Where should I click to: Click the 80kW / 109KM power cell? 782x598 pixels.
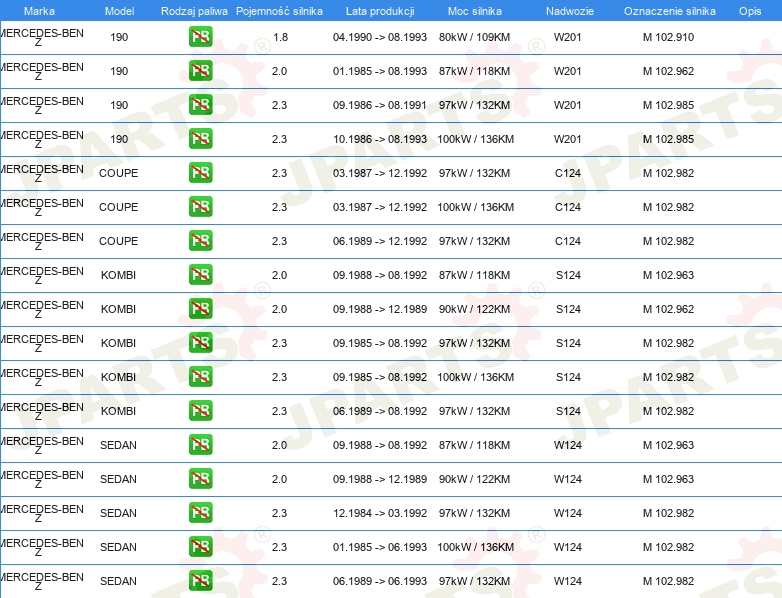[475, 37]
